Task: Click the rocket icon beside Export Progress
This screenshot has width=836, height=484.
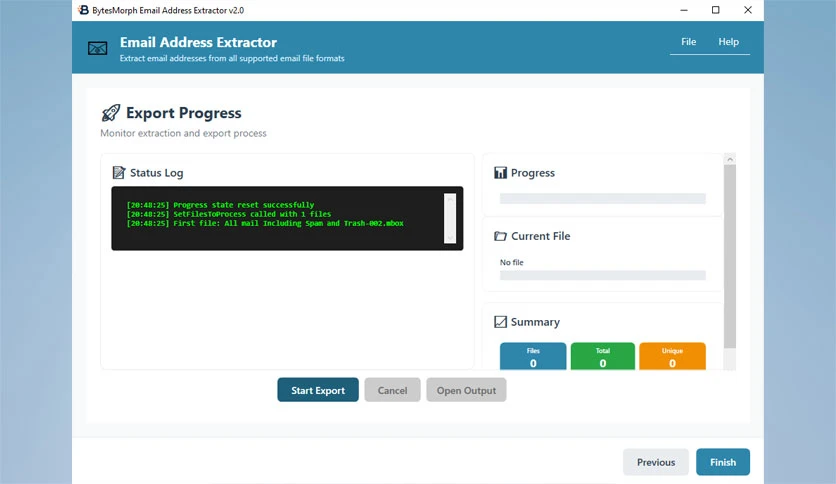Action: pos(111,112)
